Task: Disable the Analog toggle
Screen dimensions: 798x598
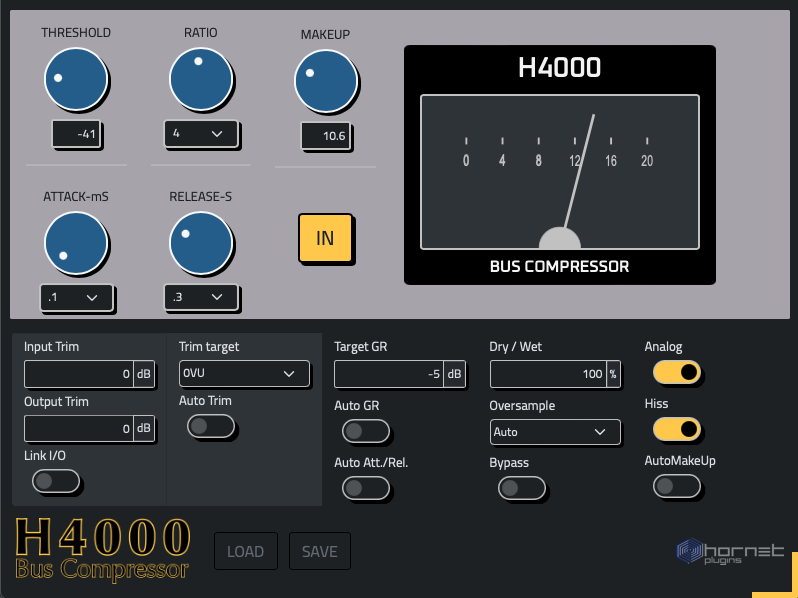Action: pyautogui.click(x=677, y=373)
